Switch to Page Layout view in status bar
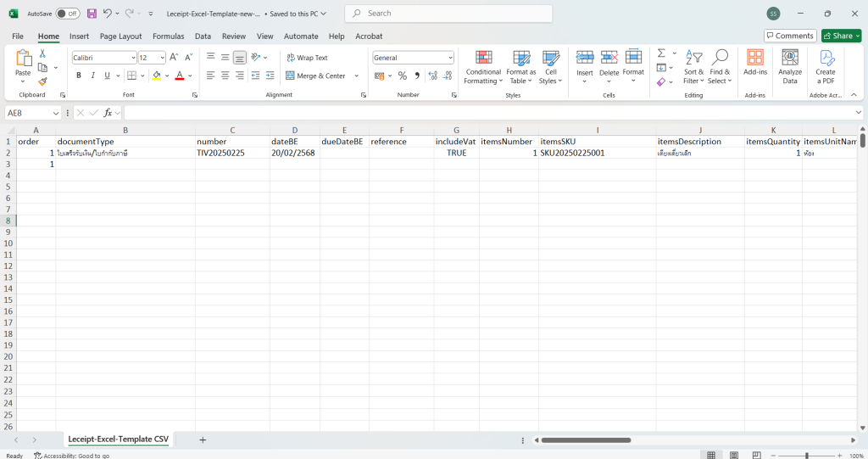 tap(733, 455)
